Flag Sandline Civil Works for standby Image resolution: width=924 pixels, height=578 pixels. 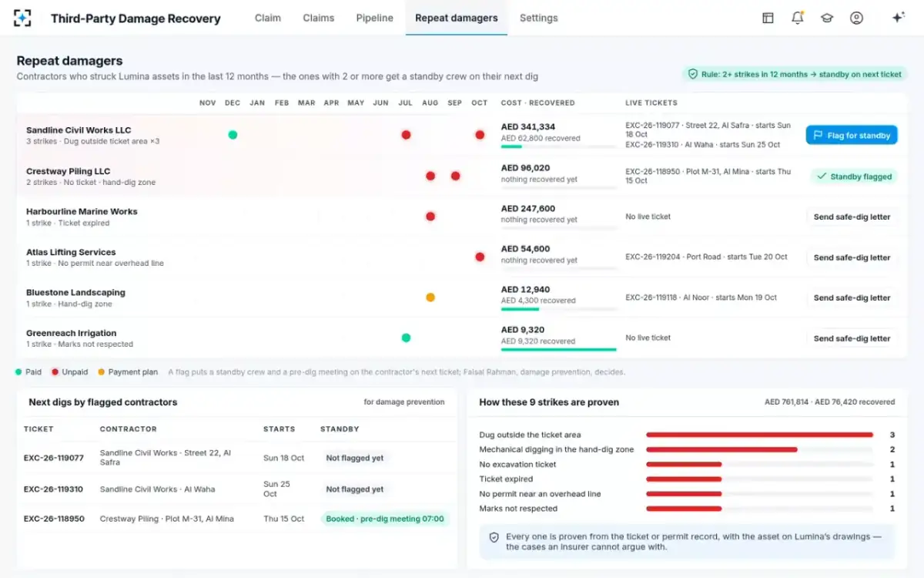852,136
